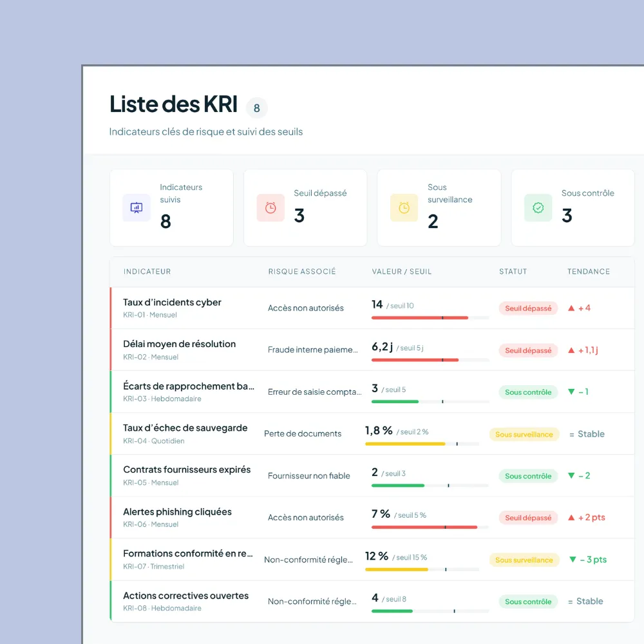Image resolution: width=644 pixels, height=644 pixels.
Task: Click the count badge 8 beside the title
Action: point(257,108)
